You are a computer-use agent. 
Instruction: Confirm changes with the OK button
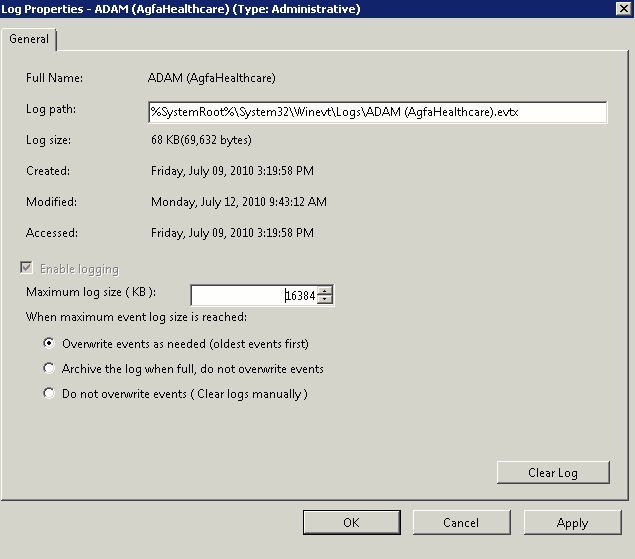pos(351,522)
